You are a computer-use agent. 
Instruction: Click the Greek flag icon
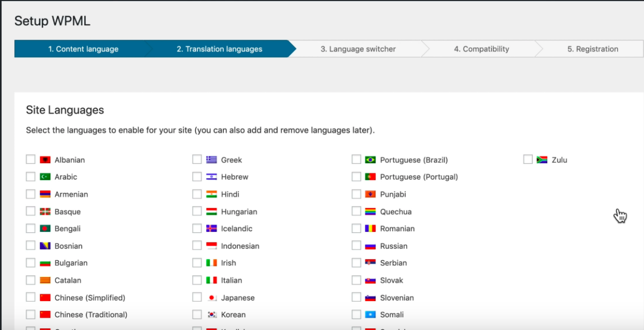pos(211,159)
